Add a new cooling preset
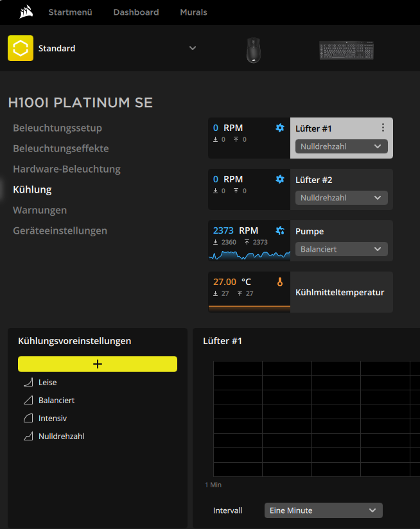 pyautogui.click(x=98, y=364)
